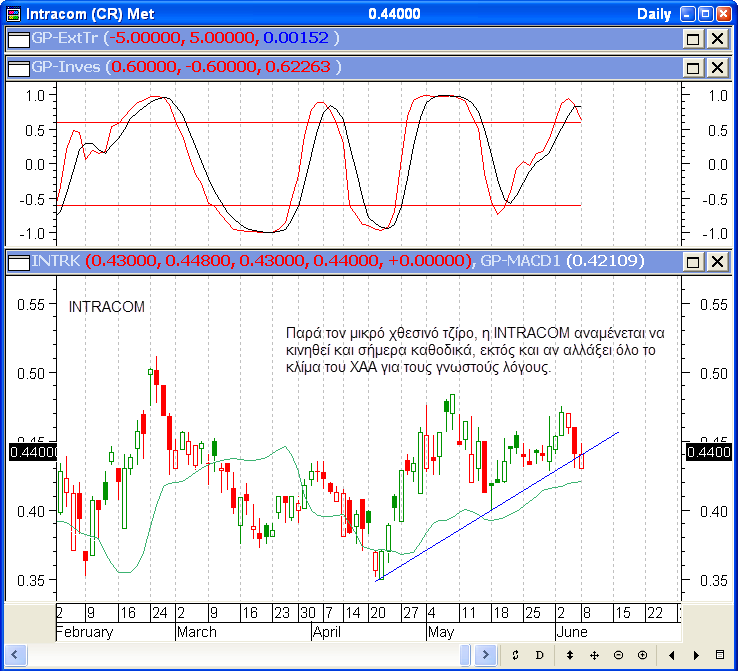
Task: Click the 0.62263 value in GP-Inves
Action: pos(298,67)
